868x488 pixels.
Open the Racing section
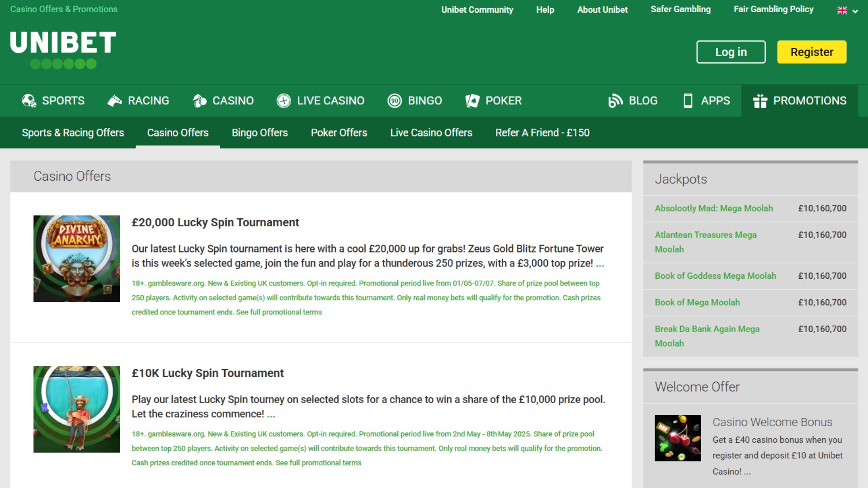pos(138,100)
